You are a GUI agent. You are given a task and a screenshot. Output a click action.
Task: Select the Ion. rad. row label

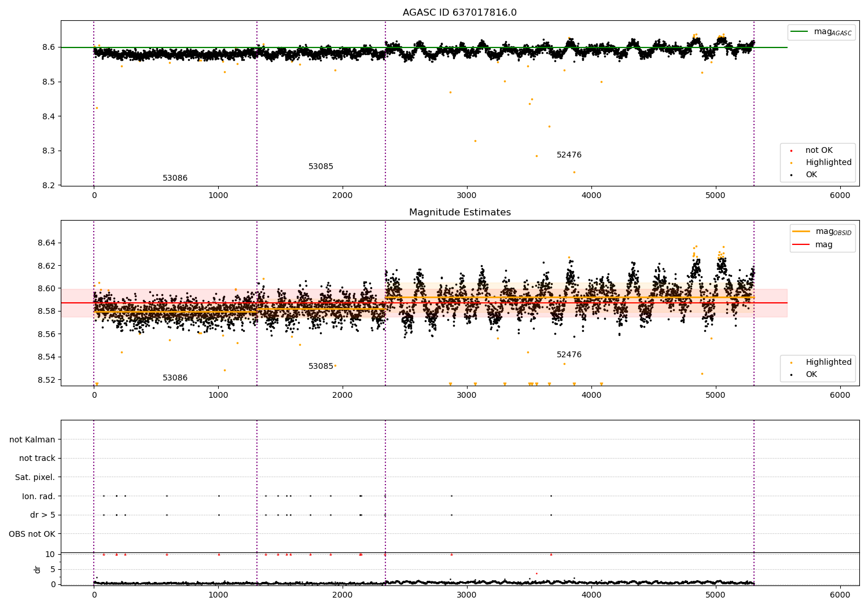(39, 497)
